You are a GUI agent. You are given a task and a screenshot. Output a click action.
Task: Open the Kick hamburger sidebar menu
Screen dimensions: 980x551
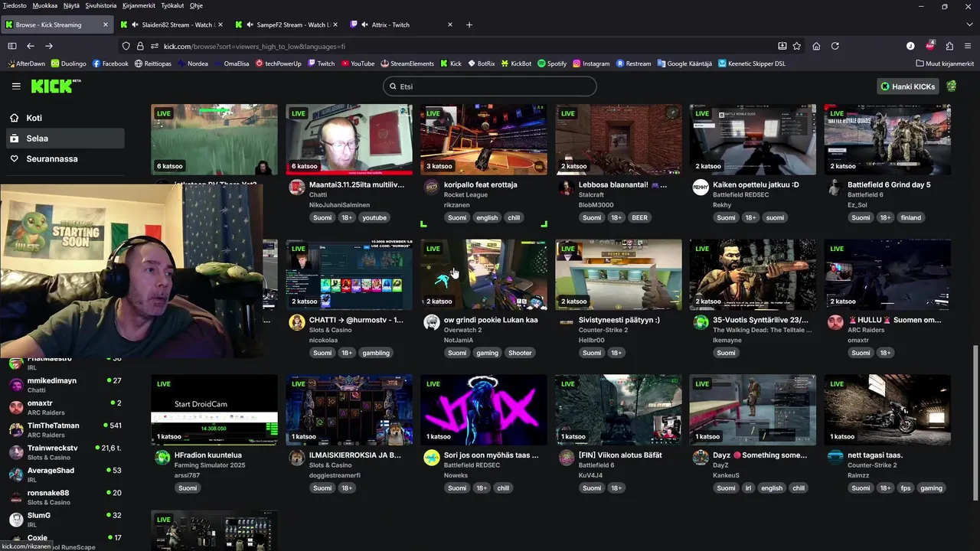coord(16,86)
